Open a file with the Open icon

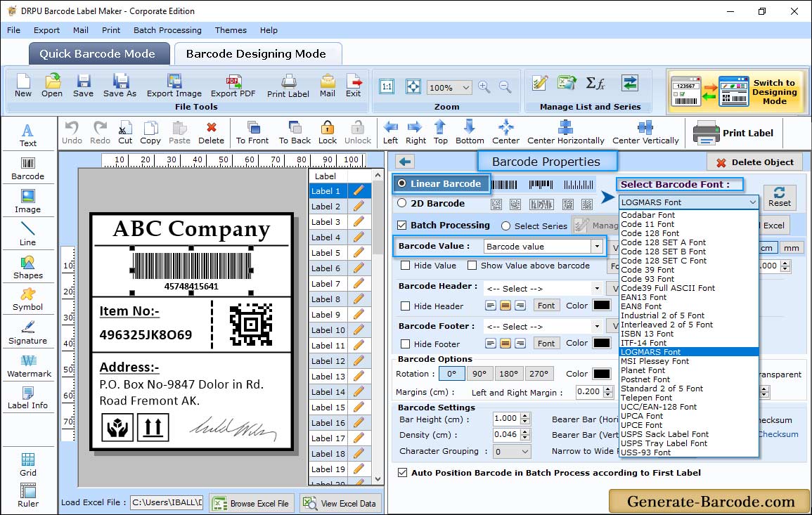pyautogui.click(x=52, y=86)
